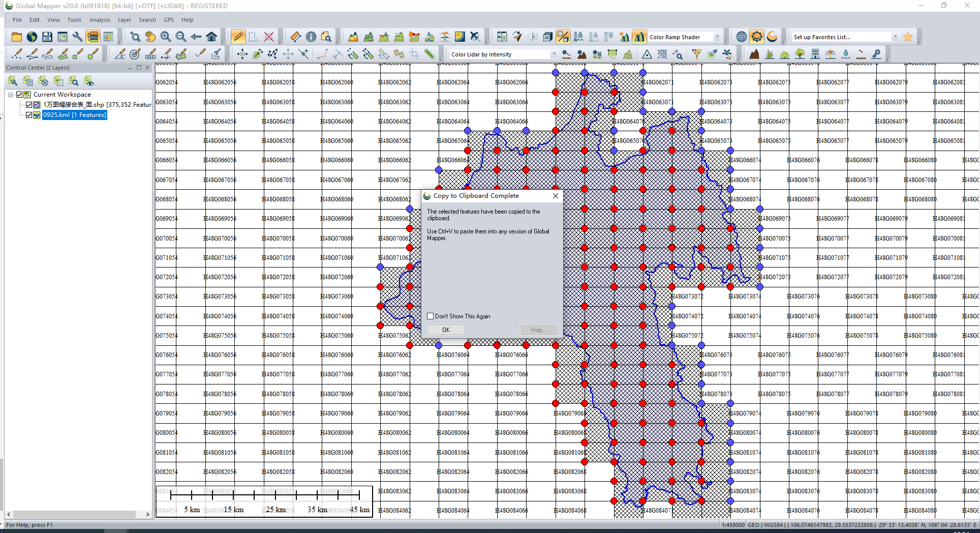Click the building Lidar classification icon
The width and height of the screenshot is (980, 533).
tap(815, 54)
